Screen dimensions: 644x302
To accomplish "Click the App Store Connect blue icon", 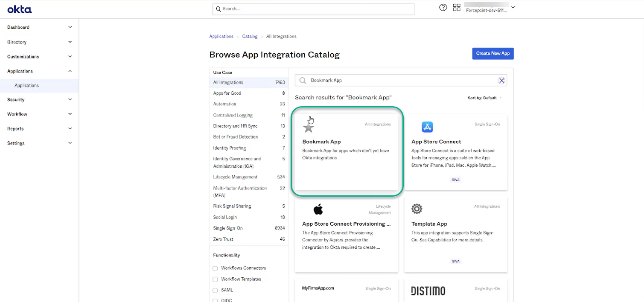I will click(x=427, y=127).
